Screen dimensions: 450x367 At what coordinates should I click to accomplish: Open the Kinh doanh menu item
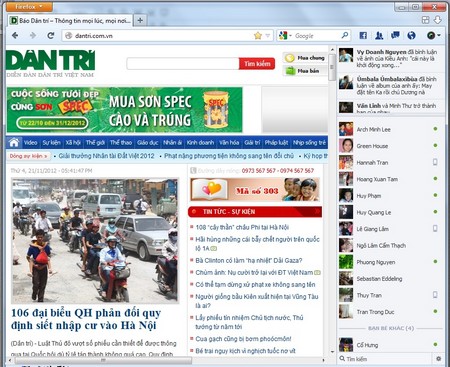click(200, 143)
